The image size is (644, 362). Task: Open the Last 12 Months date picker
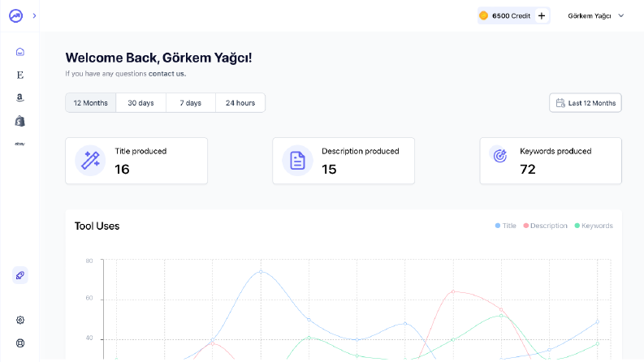pyautogui.click(x=586, y=102)
